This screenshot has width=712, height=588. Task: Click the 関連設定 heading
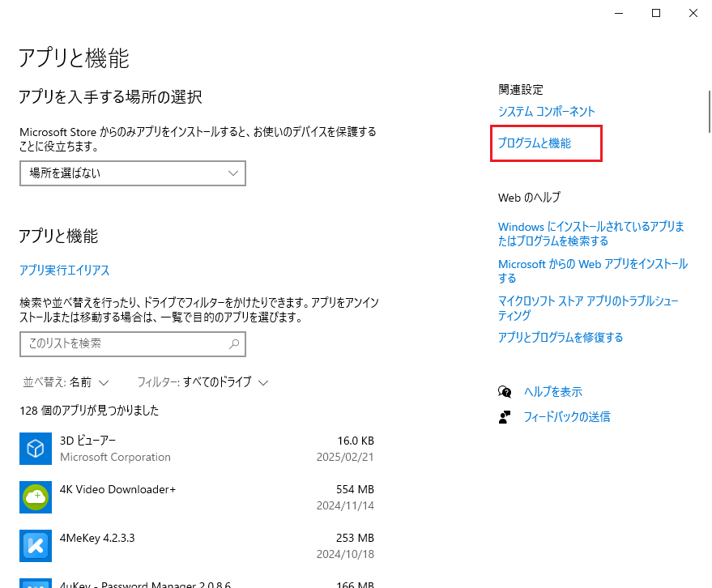pyautogui.click(x=520, y=89)
